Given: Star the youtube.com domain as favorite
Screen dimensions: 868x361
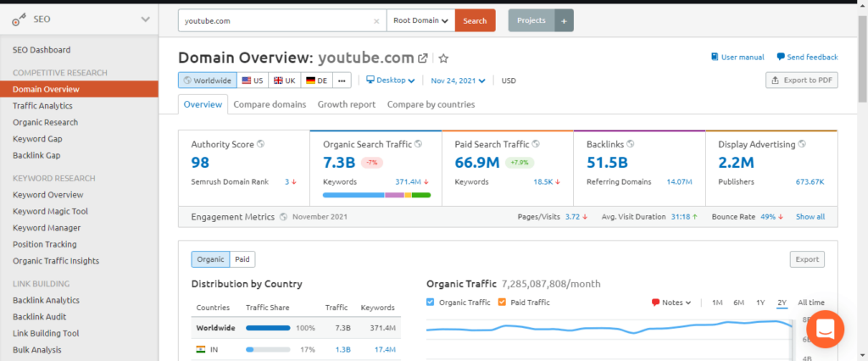Looking at the screenshot, I should click(x=443, y=58).
